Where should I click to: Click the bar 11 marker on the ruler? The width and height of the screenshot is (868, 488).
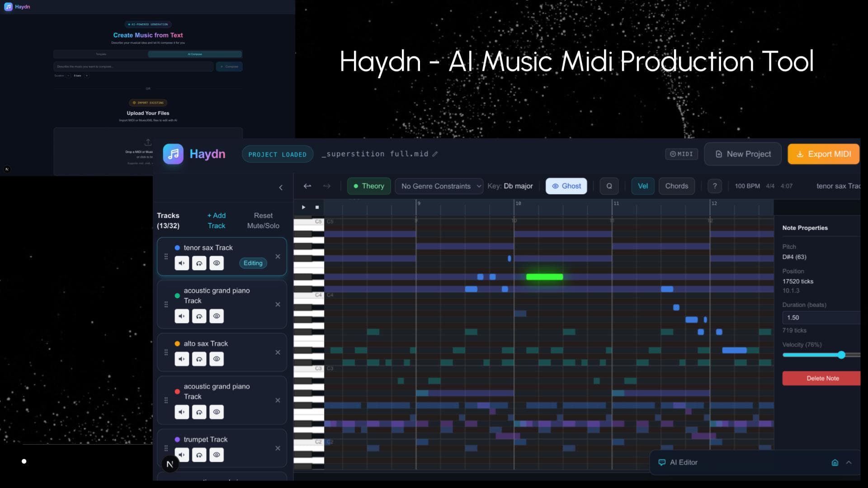[x=616, y=203]
